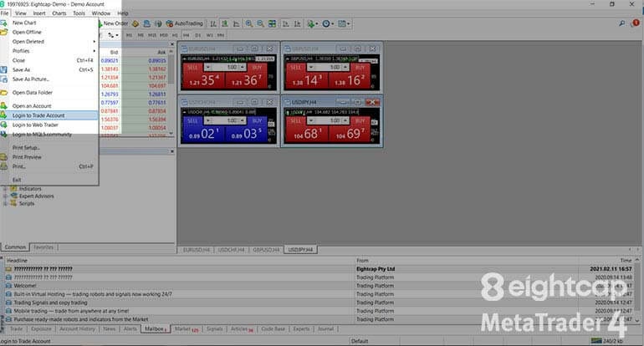Image resolution: width=644 pixels, height=346 pixels.
Task: Open the View menu
Action: pos(21,13)
